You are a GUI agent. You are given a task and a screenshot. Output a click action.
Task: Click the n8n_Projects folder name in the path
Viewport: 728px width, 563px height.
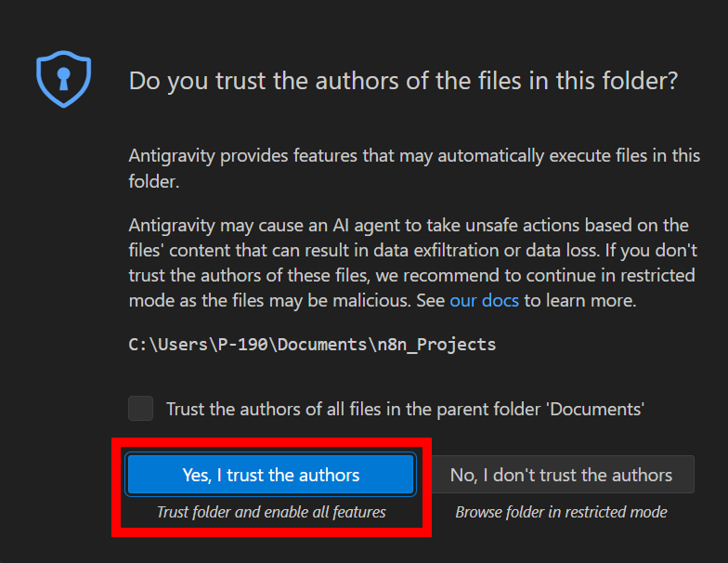[x=444, y=345]
